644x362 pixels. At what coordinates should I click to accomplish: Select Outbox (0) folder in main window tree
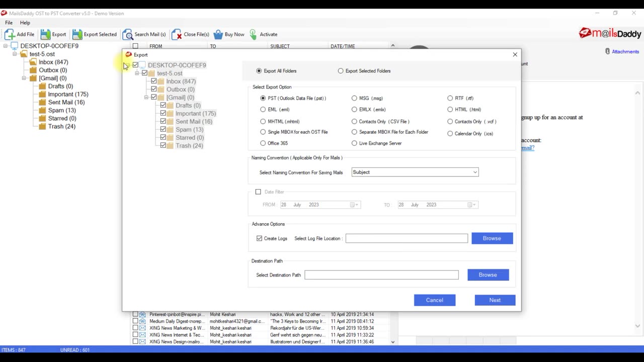tap(53, 70)
